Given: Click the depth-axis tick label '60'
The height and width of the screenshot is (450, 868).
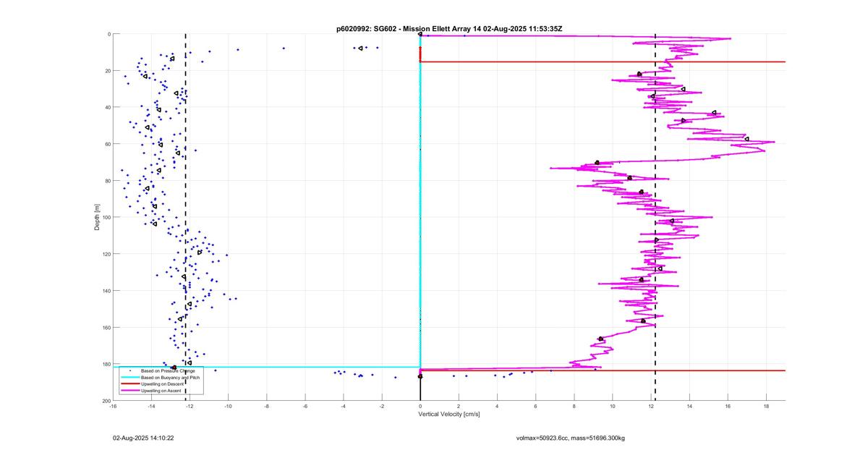Looking at the screenshot, I should click(x=107, y=144).
